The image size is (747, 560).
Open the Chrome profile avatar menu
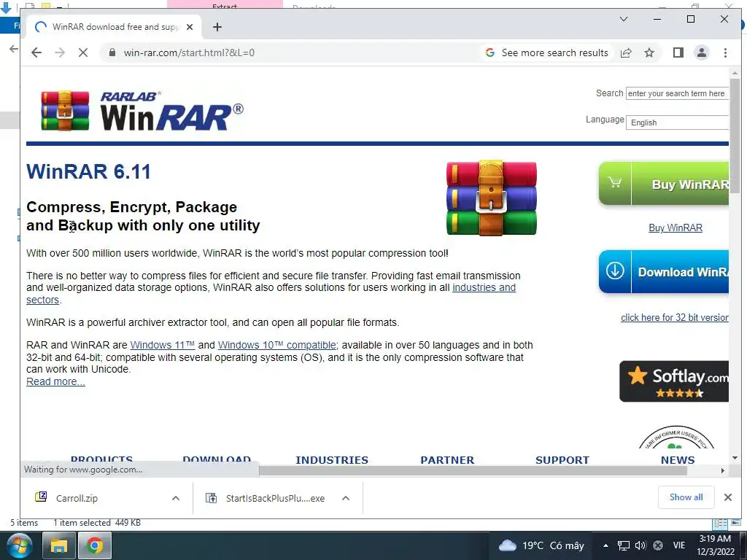pos(702,52)
